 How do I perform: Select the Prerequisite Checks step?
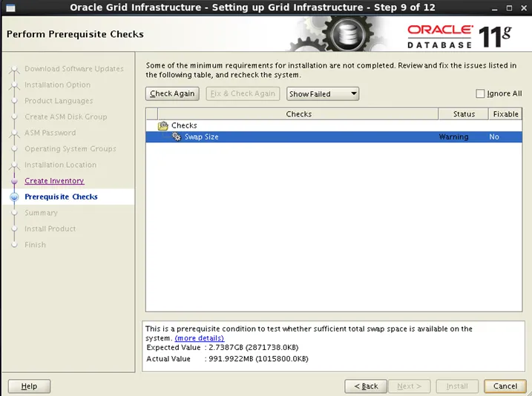click(x=61, y=197)
